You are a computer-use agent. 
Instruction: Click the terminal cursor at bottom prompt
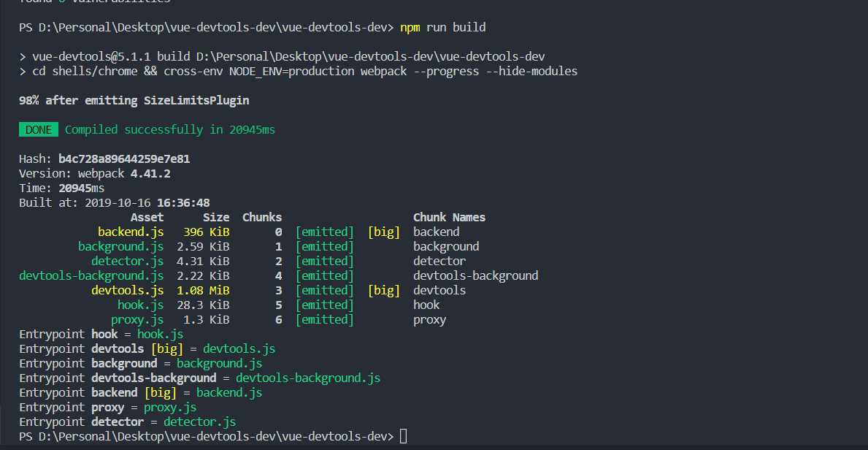pos(403,436)
